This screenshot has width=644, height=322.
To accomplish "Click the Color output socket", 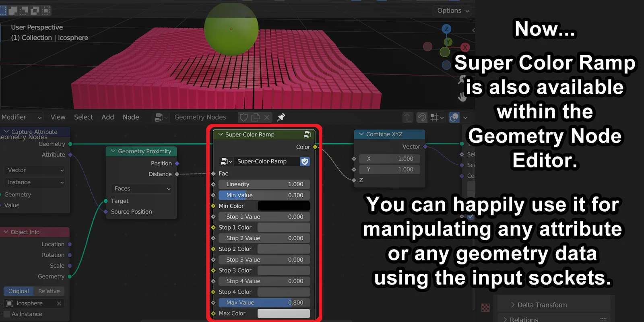I will (315, 147).
